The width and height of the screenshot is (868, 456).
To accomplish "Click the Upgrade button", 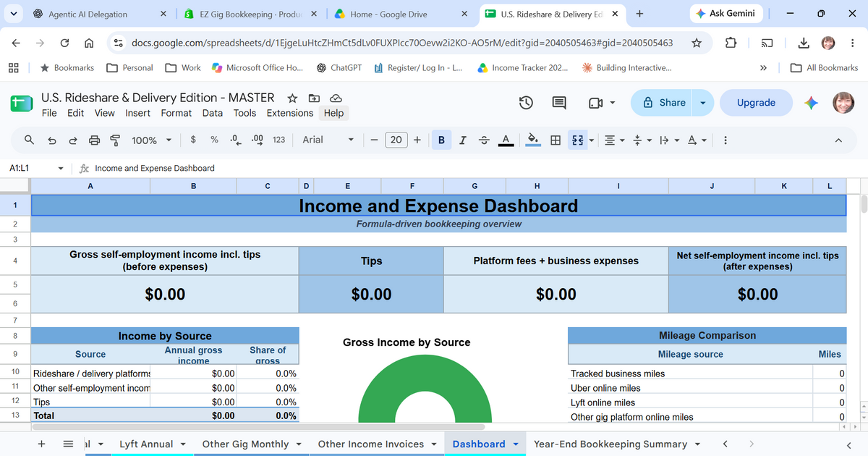I will tap(756, 103).
